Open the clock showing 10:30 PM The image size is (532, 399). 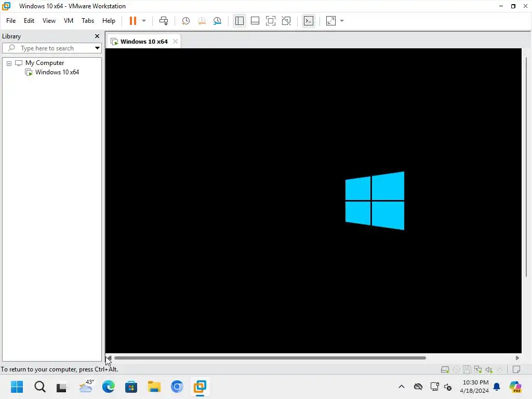tap(474, 387)
